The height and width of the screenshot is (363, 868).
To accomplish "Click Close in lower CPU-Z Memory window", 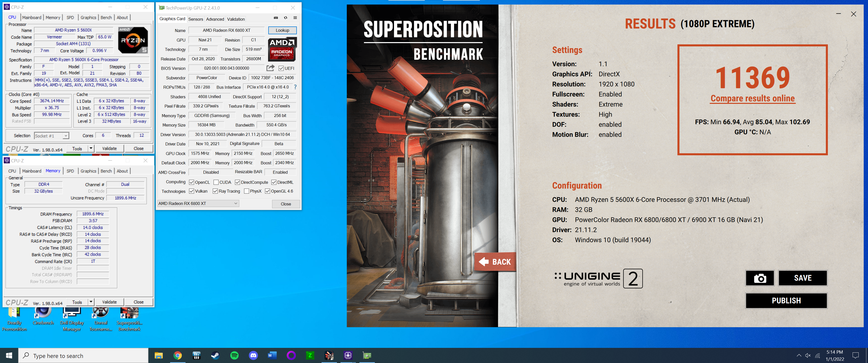I will 139,302.
